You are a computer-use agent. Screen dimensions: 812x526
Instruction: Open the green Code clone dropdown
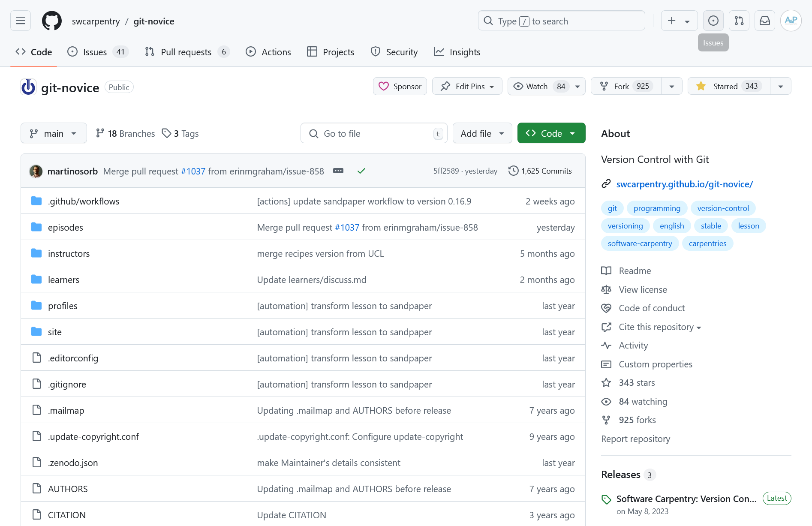pos(551,133)
